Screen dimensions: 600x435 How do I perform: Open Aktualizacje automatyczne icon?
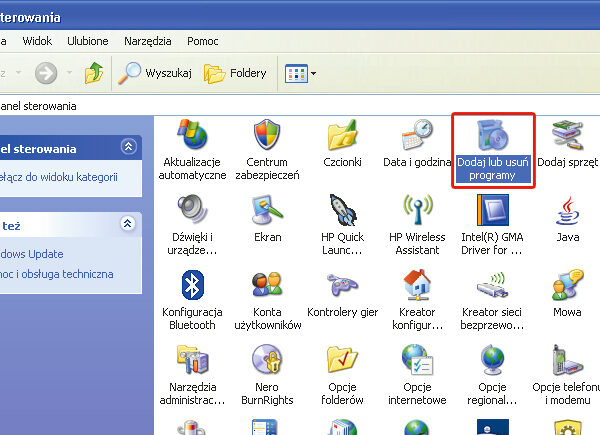[193, 138]
